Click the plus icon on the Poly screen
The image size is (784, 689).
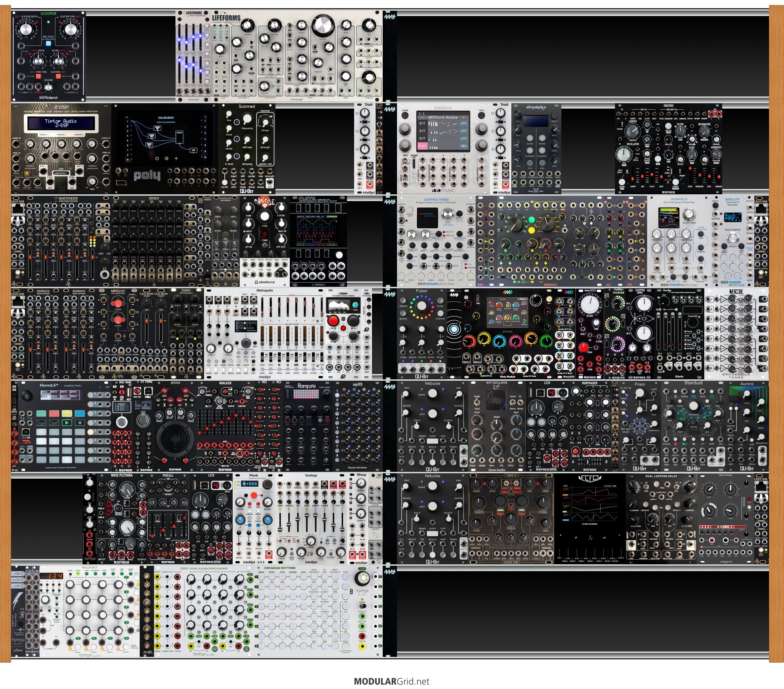(176, 158)
